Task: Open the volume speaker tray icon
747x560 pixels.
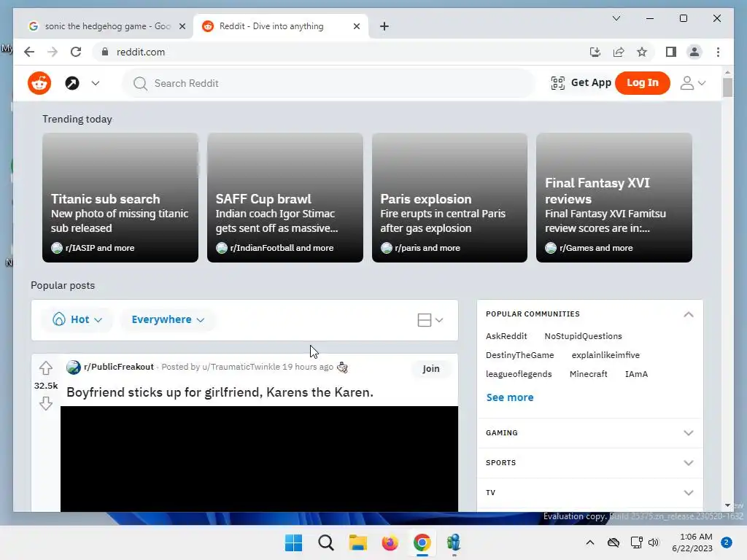Action: (654, 542)
